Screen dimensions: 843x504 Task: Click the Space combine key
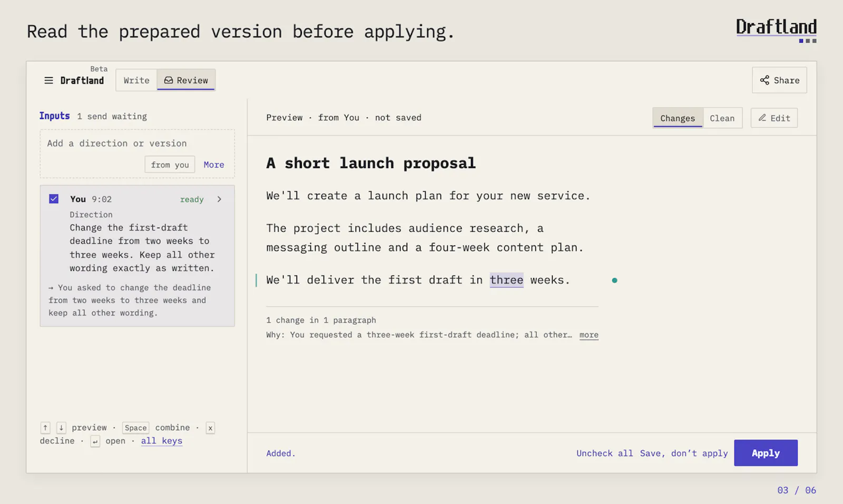coord(136,428)
